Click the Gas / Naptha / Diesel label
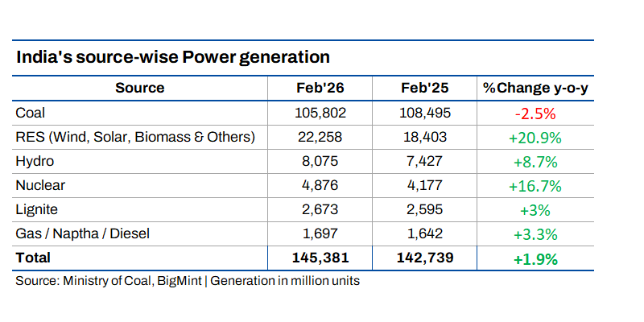 click(x=82, y=234)
